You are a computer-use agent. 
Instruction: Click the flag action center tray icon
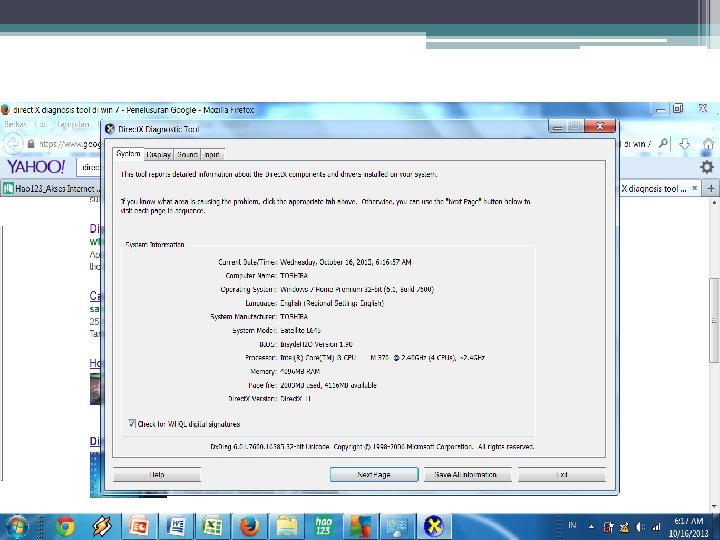point(609,527)
